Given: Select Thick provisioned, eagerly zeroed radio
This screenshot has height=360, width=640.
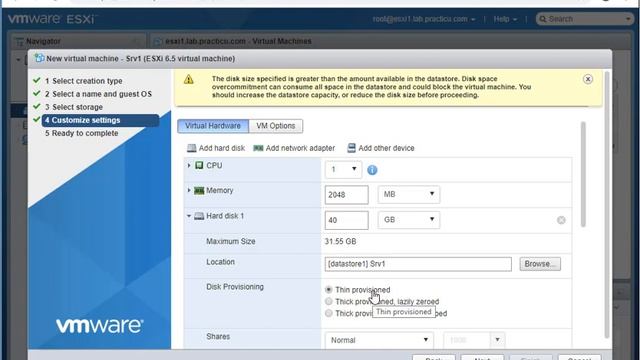Looking at the screenshot, I should point(329,313).
